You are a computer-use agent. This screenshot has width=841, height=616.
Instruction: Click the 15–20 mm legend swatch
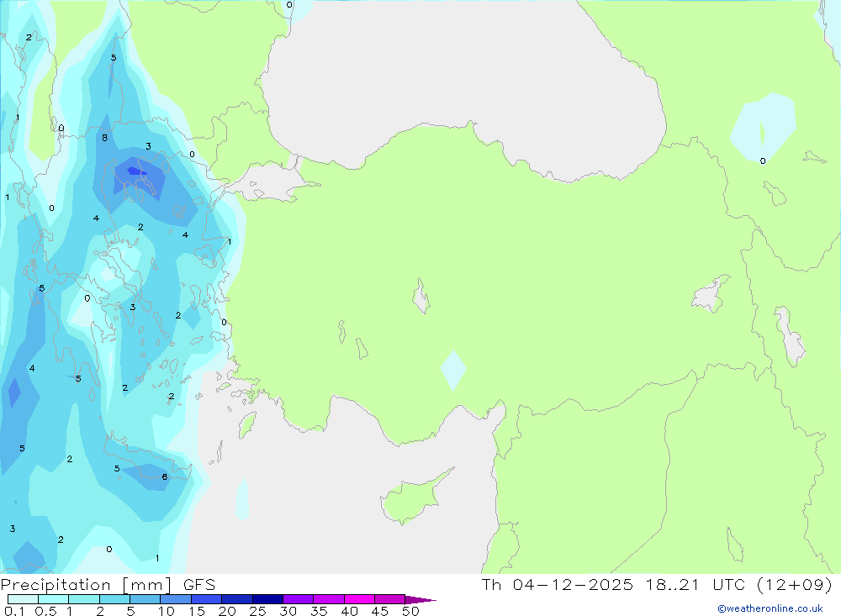(x=206, y=599)
